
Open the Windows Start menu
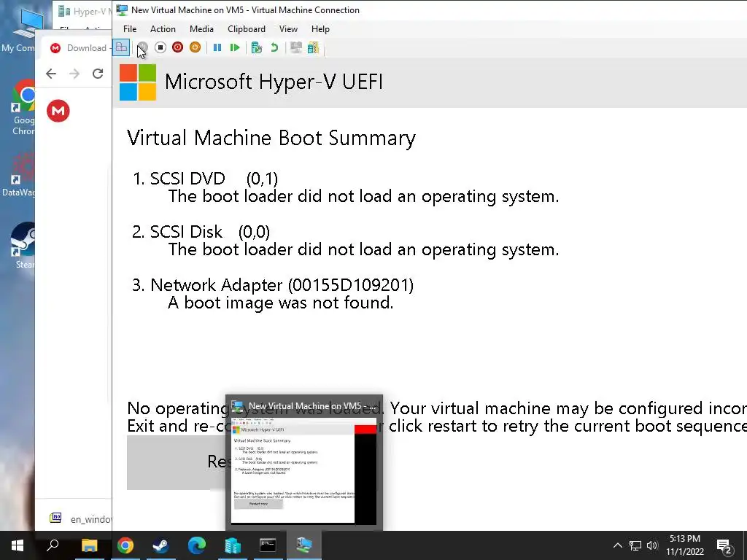pos(18,545)
